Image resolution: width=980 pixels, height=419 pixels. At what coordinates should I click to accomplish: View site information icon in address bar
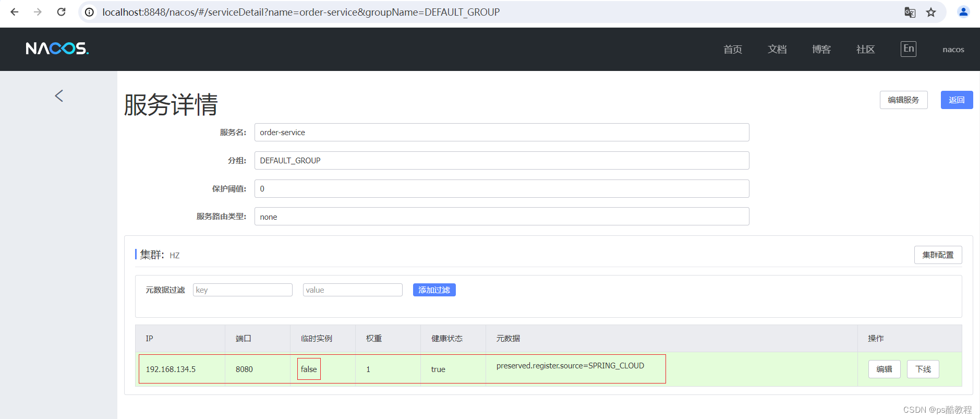coord(90,12)
